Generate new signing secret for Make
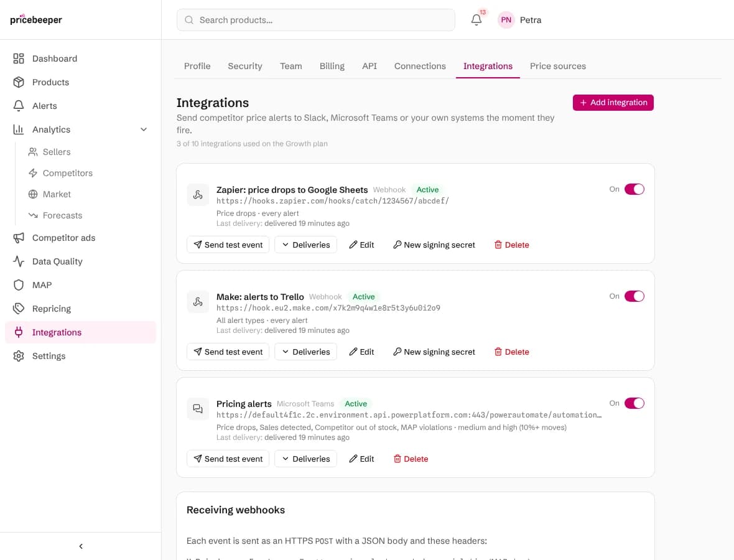The height and width of the screenshot is (560, 734). 434,352
